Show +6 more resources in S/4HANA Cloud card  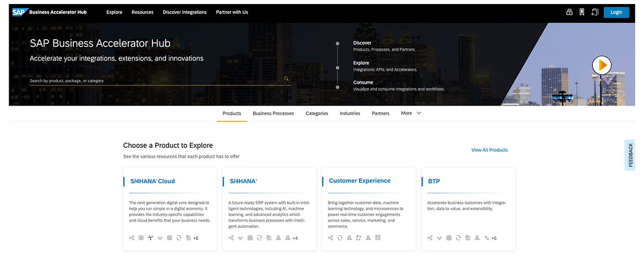tap(196, 238)
